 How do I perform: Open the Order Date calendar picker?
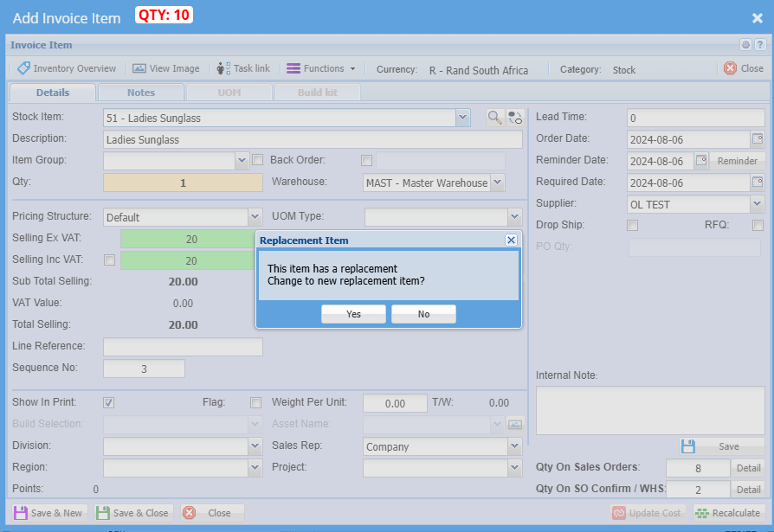tap(758, 139)
